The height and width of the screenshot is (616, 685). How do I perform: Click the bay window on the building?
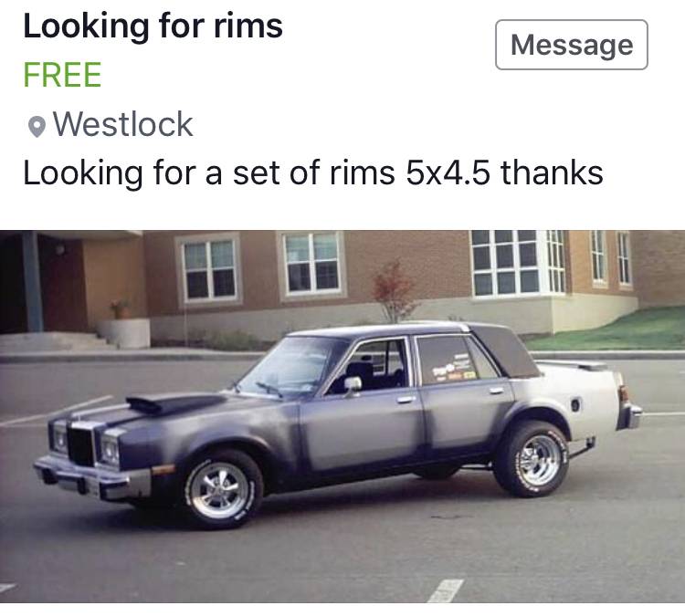point(519,263)
